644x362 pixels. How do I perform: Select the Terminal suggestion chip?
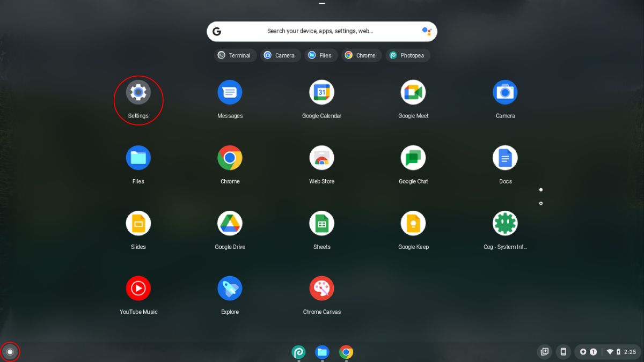235,55
